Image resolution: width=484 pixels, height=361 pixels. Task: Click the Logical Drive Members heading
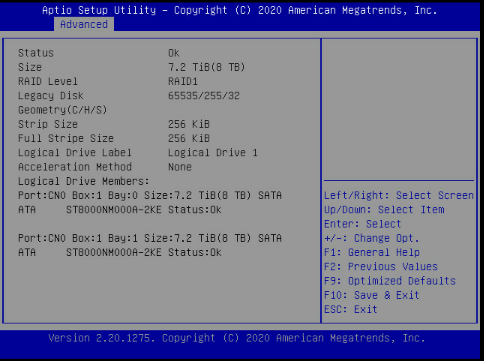[x=84, y=181]
